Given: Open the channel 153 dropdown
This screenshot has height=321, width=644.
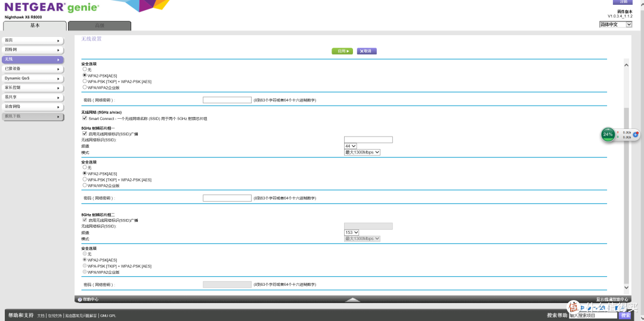Looking at the screenshot, I should tap(352, 232).
